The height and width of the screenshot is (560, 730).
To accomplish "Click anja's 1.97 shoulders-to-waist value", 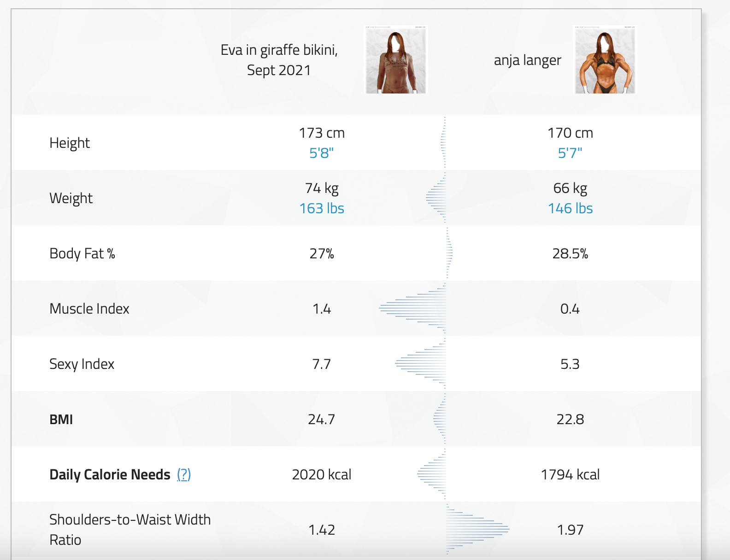I will click(570, 530).
